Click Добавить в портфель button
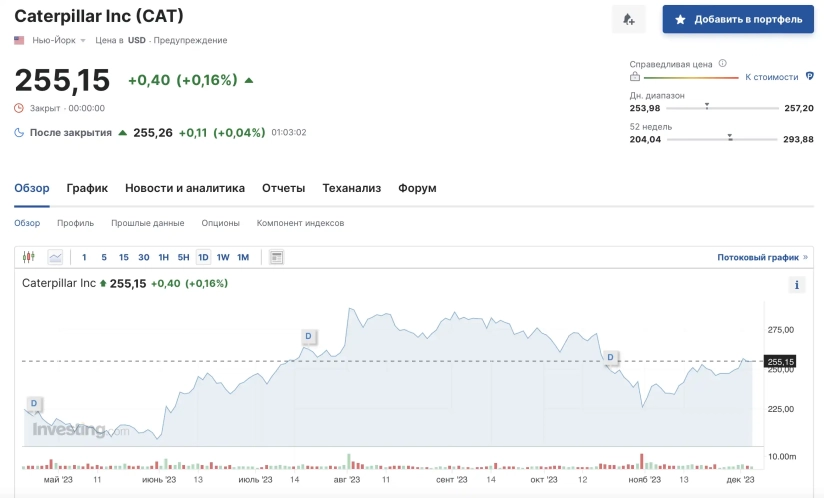The image size is (824, 498). 738,19
